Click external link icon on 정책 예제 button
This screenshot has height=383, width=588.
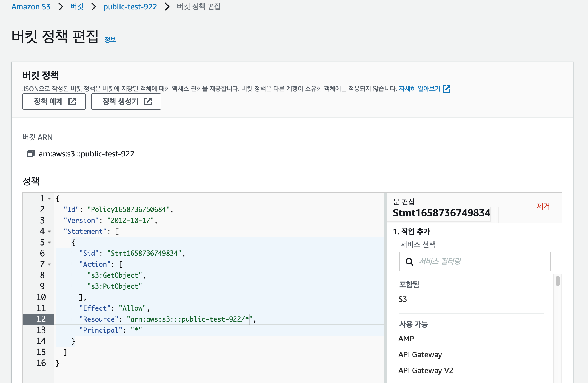pyautogui.click(x=72, y=102)
